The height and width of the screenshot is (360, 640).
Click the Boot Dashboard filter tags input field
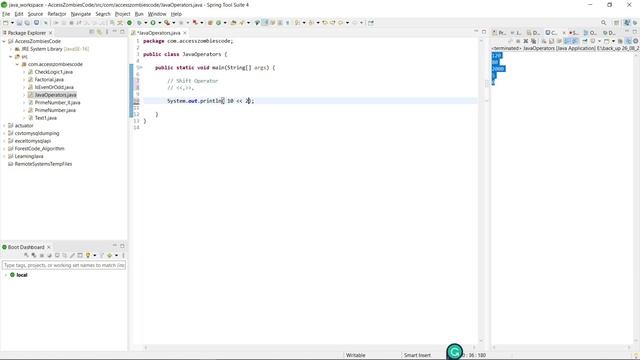coord(64,265)
